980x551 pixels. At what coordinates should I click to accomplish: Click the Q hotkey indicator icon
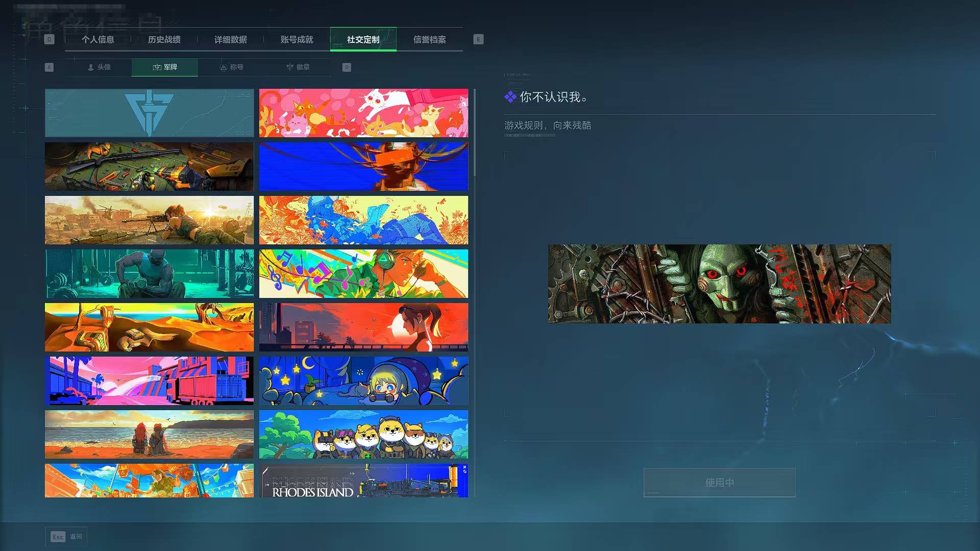pyautogui.click(x=49, y=39)
